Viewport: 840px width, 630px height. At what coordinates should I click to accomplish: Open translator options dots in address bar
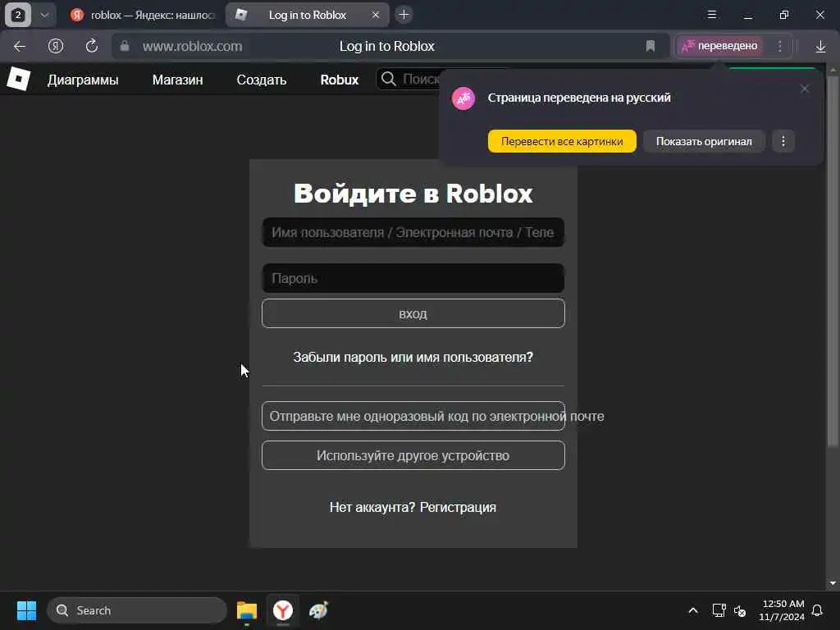pyautogui.click(x=780, y=46)
